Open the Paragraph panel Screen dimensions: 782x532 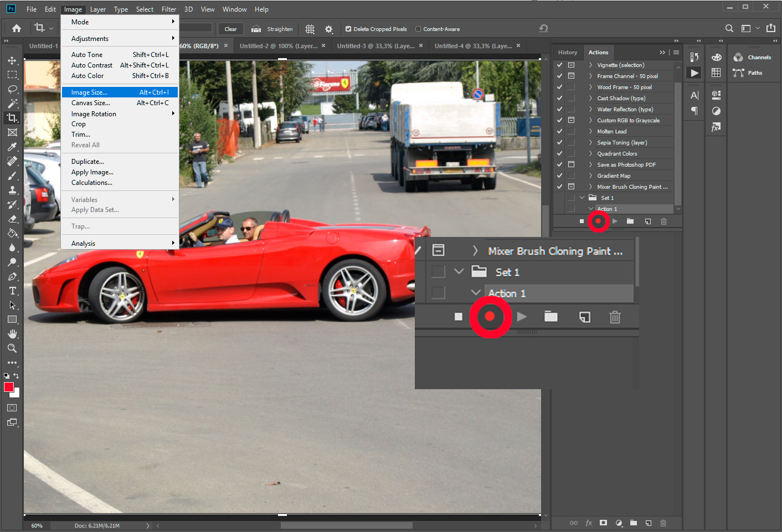click(x=694, y=111)
